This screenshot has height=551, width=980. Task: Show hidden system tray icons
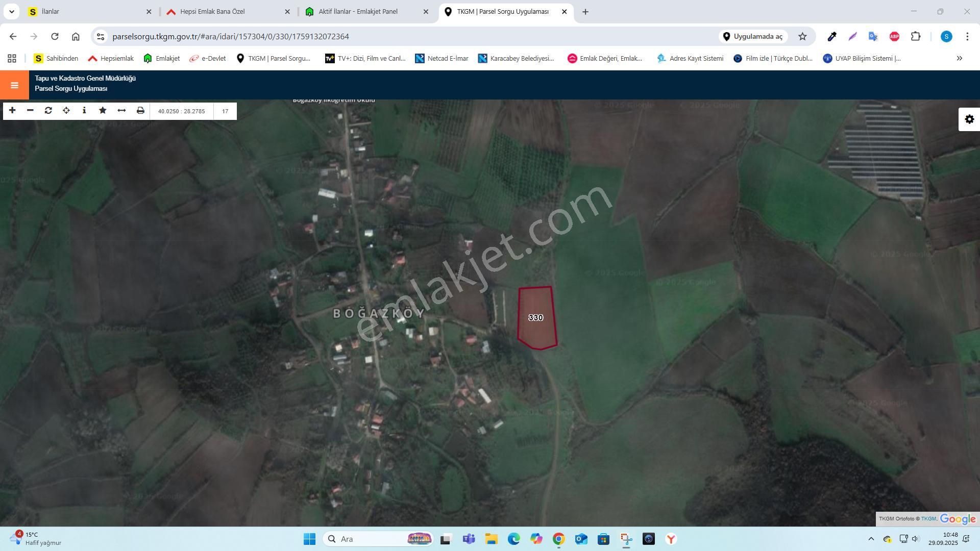click(x=871, y=539)
